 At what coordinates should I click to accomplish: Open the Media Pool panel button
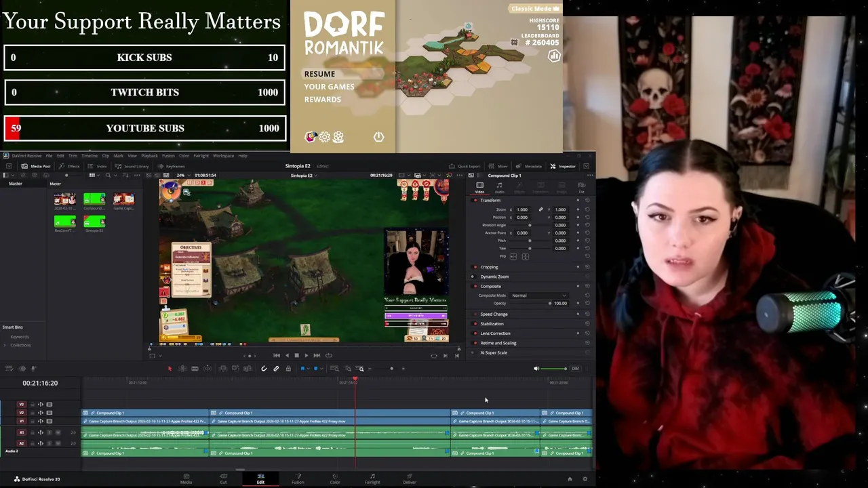pos(36,166)
